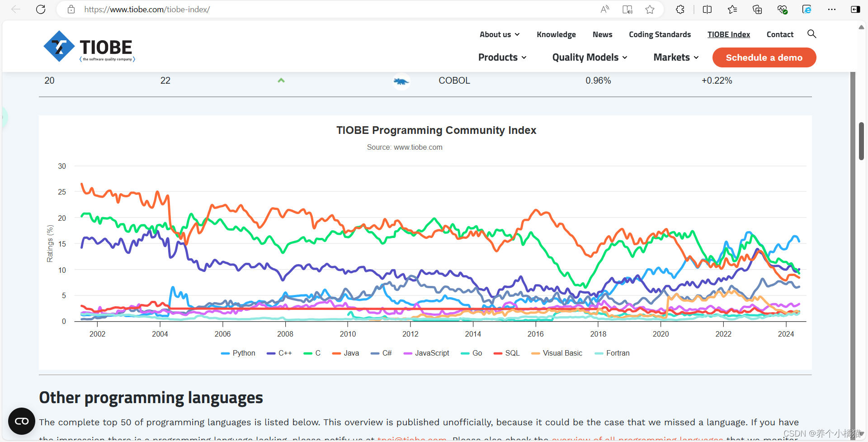Open browser extensions puzzle icon

click(680, 10)
